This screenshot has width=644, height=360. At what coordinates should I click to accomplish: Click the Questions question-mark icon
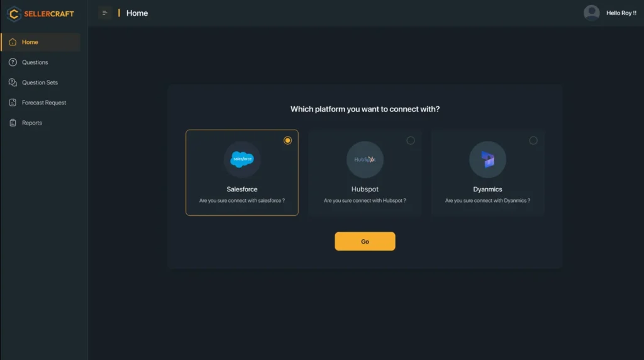[13, 62]
